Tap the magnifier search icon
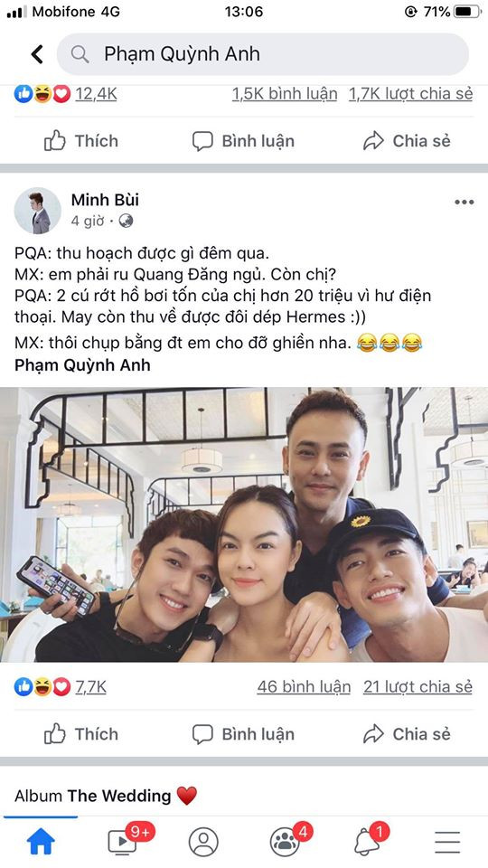 click(x=80, y=54)
